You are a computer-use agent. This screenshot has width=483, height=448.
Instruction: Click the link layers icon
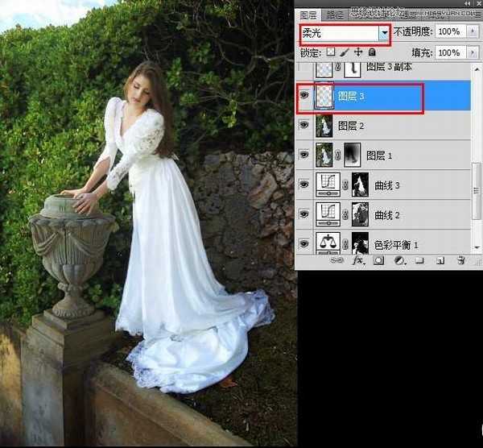pyautogui.click(x=335, y=261)
